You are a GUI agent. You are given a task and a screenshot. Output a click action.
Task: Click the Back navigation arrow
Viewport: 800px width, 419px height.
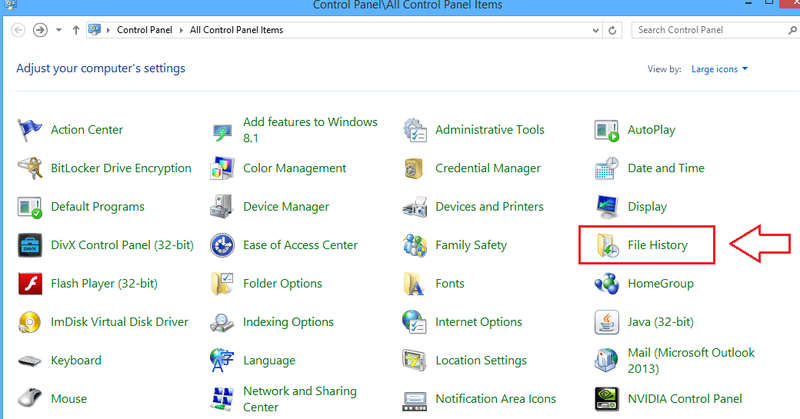pyautogui.click(x=18, y=30)
